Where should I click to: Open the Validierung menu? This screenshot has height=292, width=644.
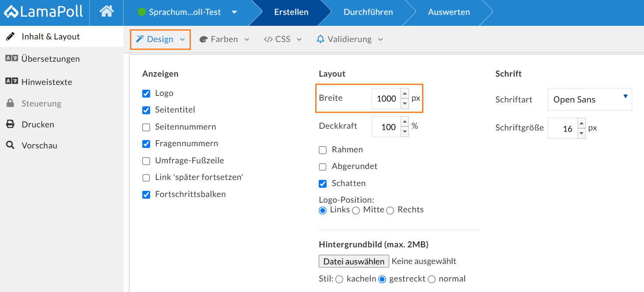pyautogui.click(x=349, y=39)
